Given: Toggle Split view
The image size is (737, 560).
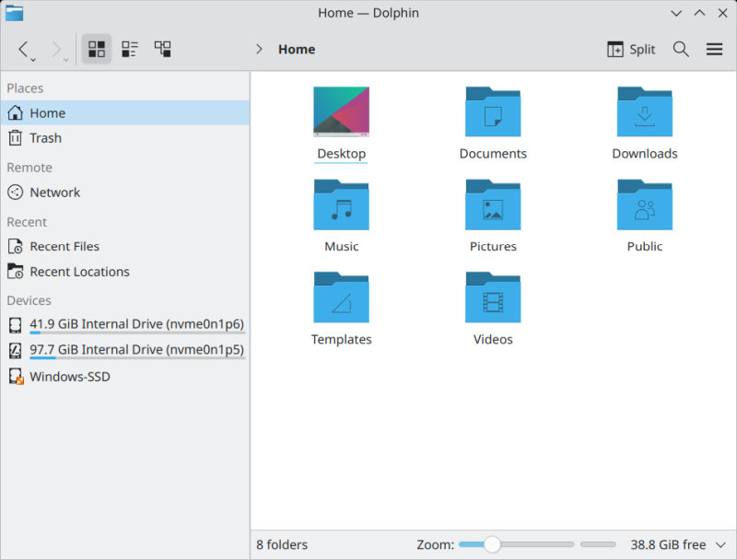Looking at the screenshot, I should (630, 49).
